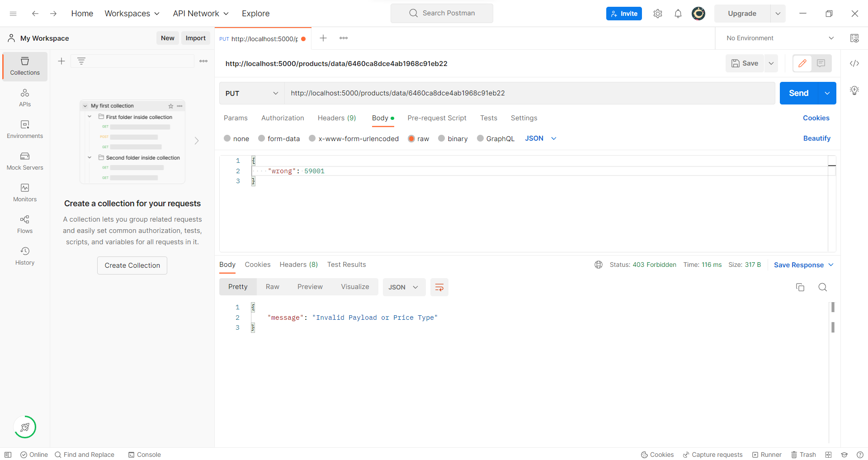The height and width of the screenshot is (460, 868).
Task: Expand the Save Response dropdown
Action: [831, 265]
